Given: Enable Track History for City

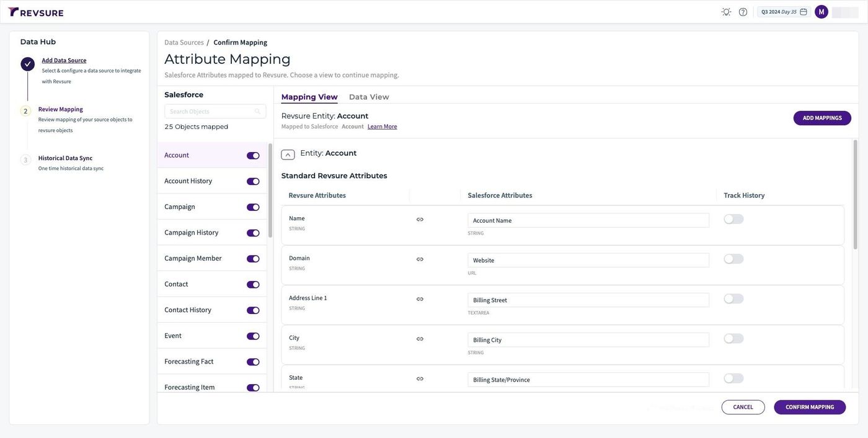Looking at the screenshot, I should click(733, 338).
